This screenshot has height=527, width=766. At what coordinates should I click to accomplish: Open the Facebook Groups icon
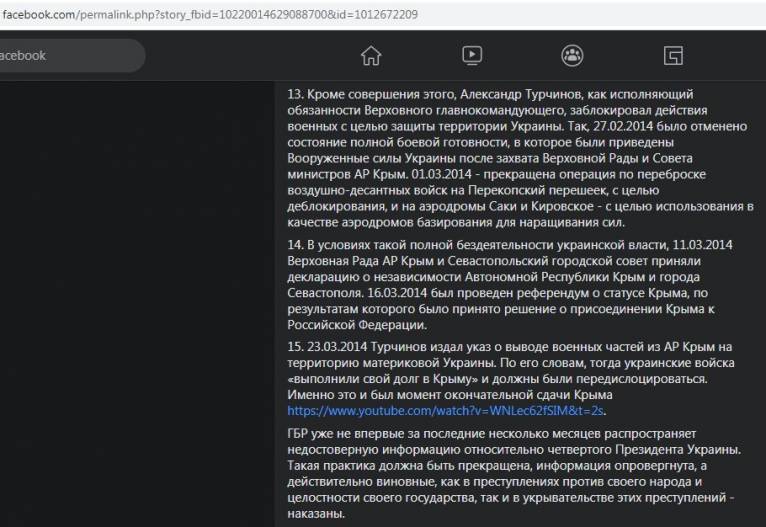coord(572,56)
